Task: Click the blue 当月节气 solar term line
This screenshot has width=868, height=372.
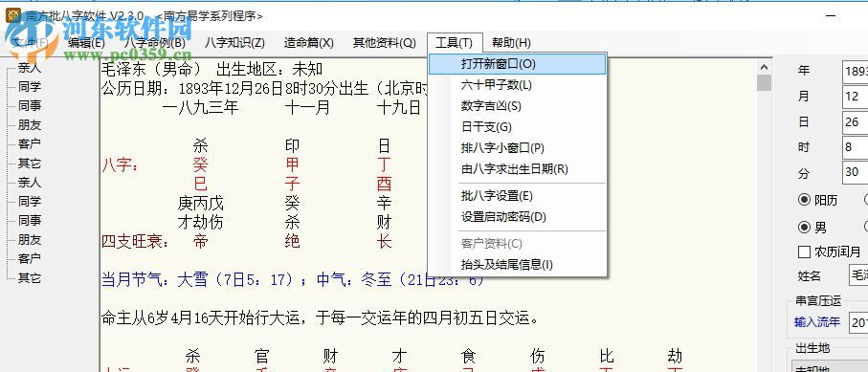Action: (293, 279)
